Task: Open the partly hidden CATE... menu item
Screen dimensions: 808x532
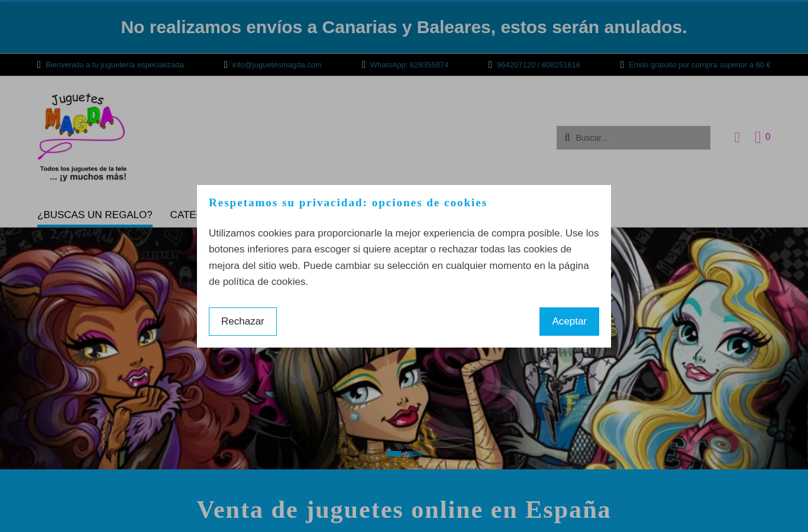Action: [183, 215]
